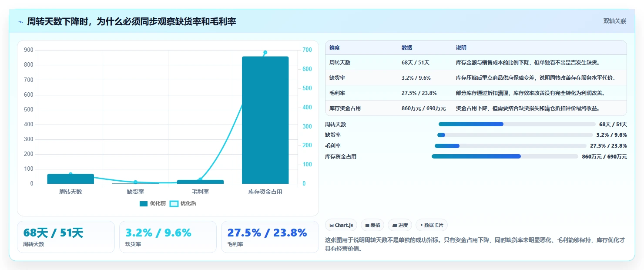This screenshot has height=270, width=644.
Task: Click the value 860万元 / 690万元 right of the progress bar
Action: coord(604,157)
